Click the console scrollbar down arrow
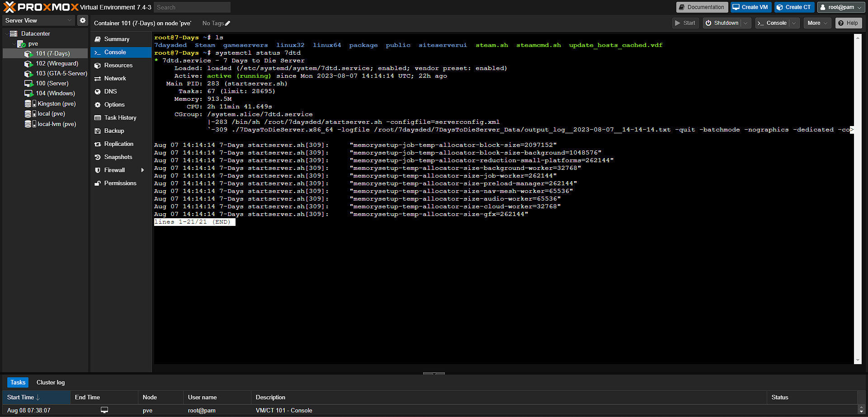The image size is (868, 417). click(858, 361)
